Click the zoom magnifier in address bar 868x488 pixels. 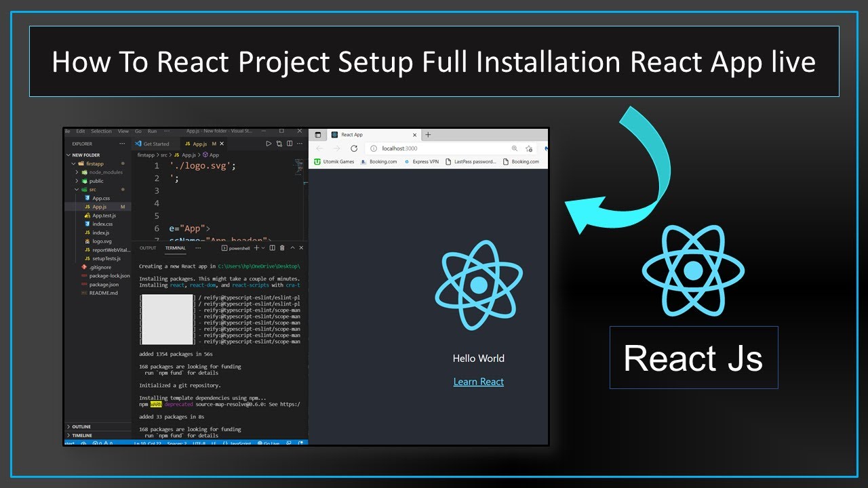click(x=515, y=148)
